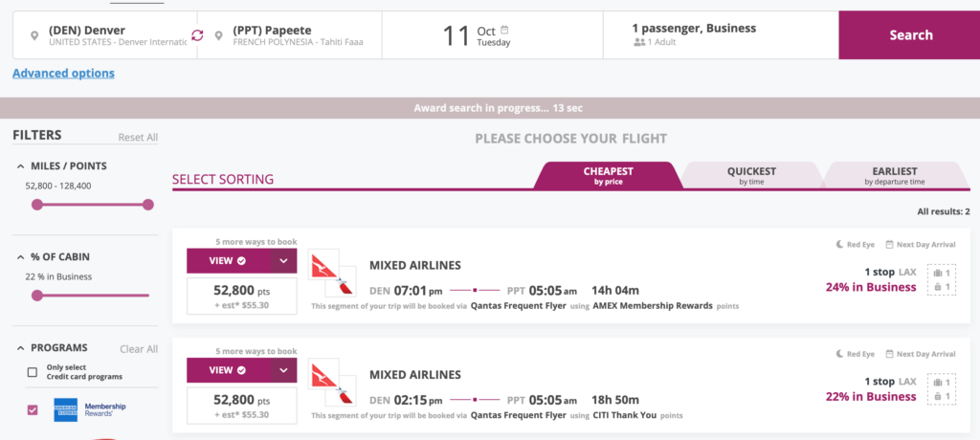Expand View options arrow for 07:01 pm flight

(282, 261)
